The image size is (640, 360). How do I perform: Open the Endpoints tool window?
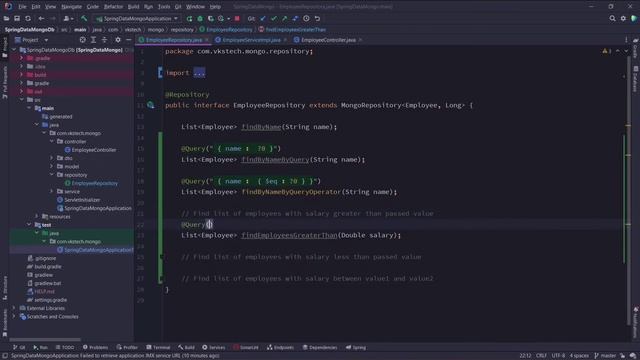pos(280,347)
